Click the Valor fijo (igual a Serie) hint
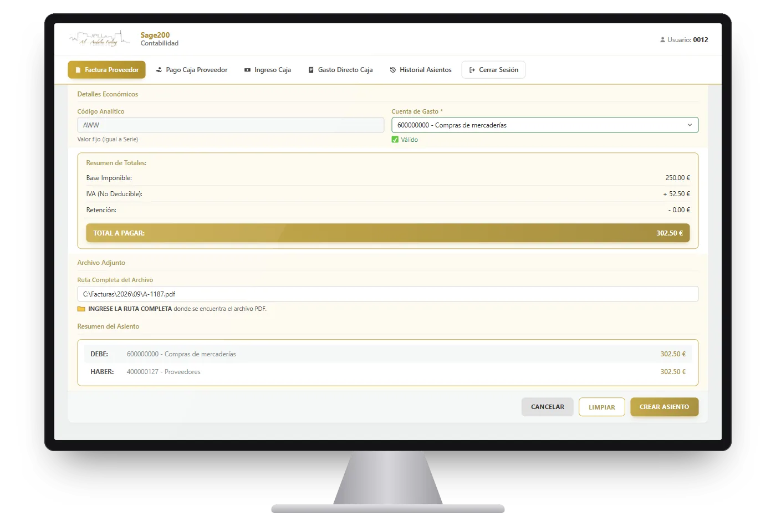 pos(108,139)
